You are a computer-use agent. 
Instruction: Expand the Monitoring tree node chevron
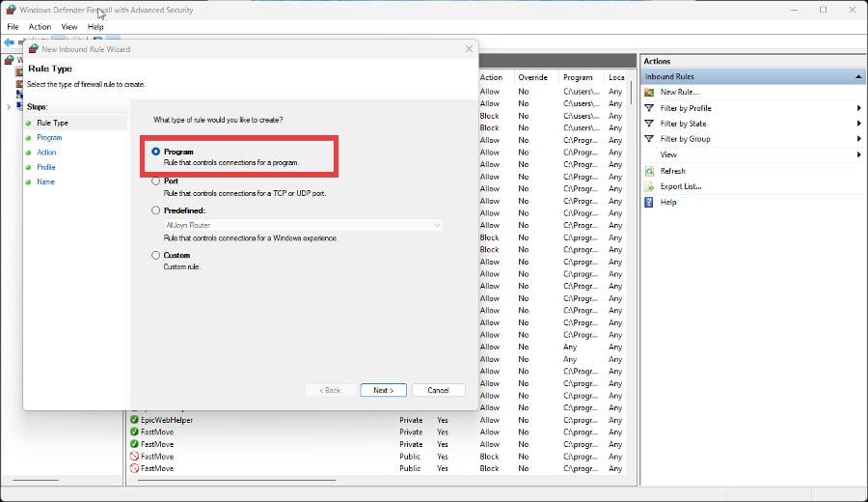(x=9, y=107)
